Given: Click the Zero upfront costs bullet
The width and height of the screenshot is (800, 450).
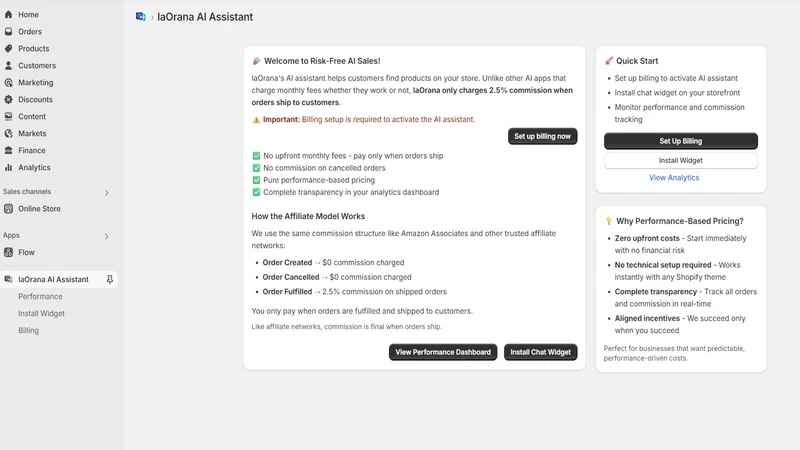Looking at the screenshot, I should 681,244.
